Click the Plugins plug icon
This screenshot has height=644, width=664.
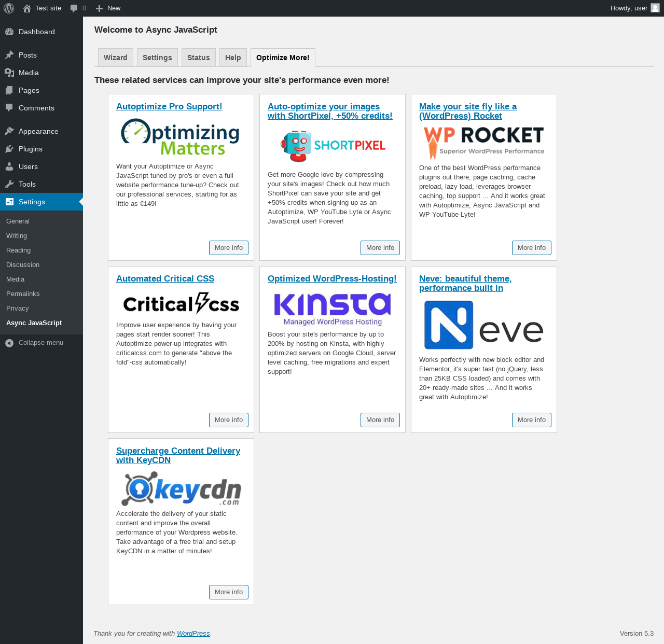9,149
